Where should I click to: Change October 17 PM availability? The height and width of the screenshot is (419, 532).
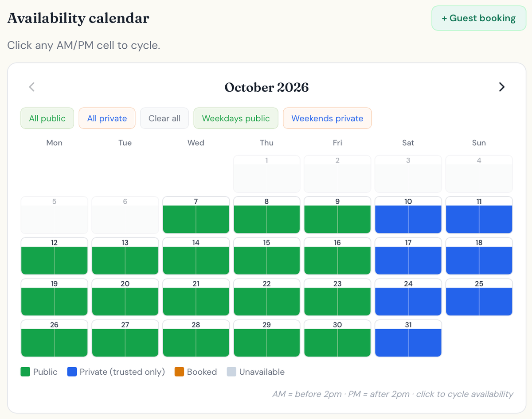425,260
